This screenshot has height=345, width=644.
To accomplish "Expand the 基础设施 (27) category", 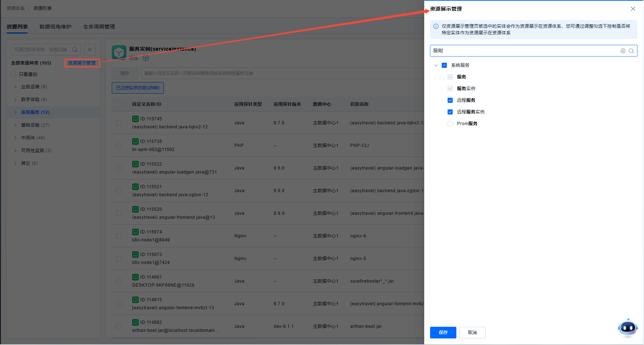I will coord(15,125).
